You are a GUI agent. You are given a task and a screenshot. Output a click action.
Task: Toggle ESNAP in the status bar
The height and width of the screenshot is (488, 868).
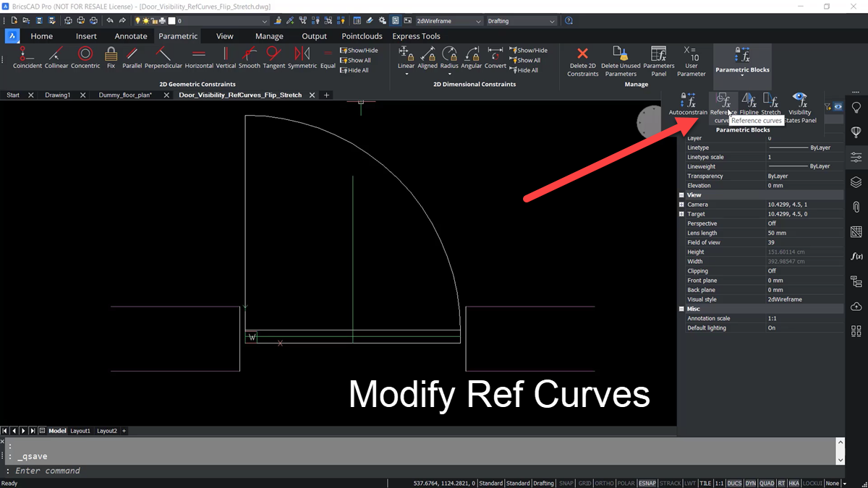coord(647,483)
